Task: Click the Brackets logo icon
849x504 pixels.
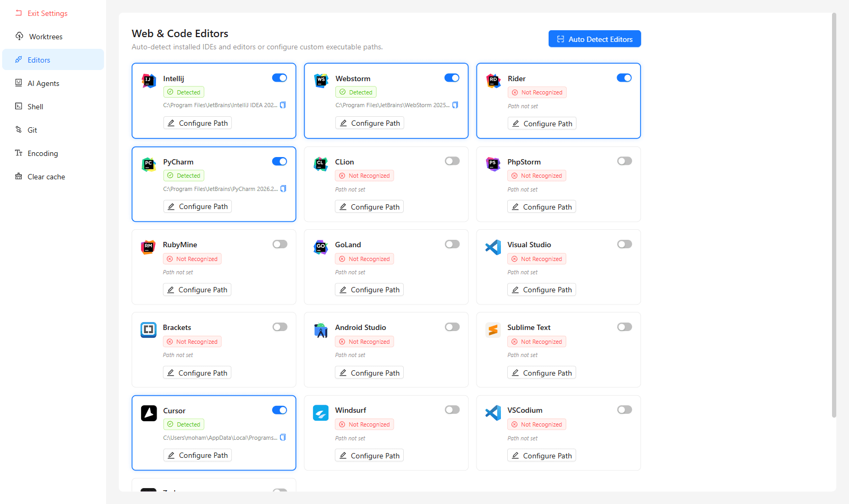Action: coord(149,330)
